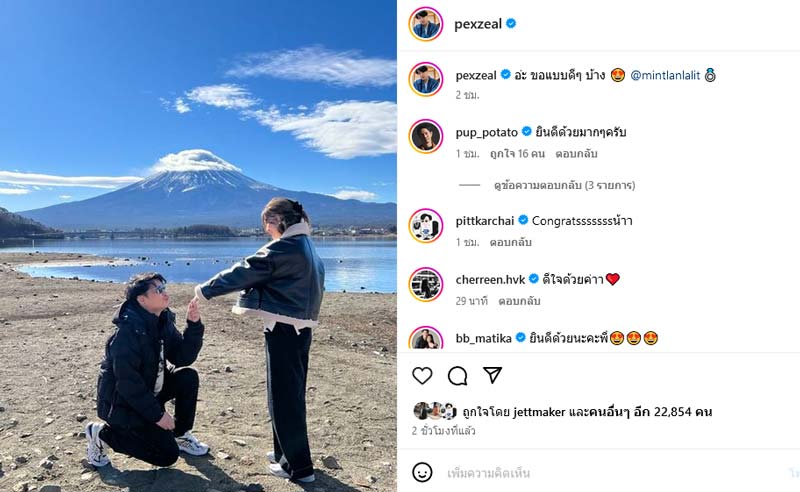Open the emoji picker smiley icon
This screenshot has width=800, height=492.
point(422,473)
